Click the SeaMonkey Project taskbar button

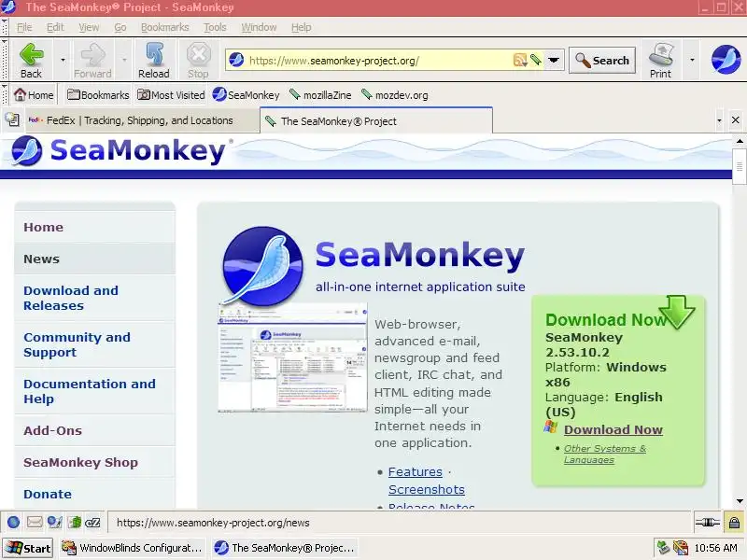285,548
